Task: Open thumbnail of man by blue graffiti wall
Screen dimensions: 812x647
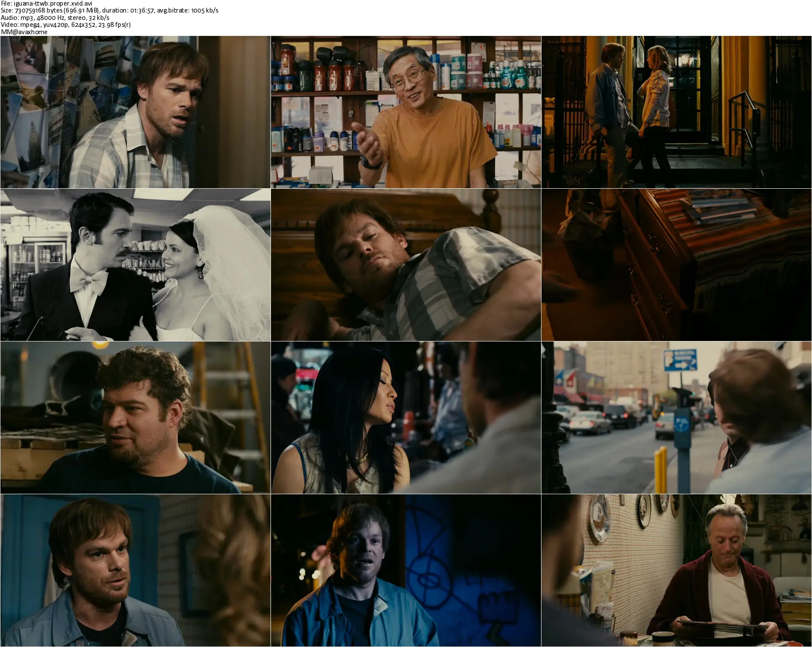Action: tap(406, 570)
